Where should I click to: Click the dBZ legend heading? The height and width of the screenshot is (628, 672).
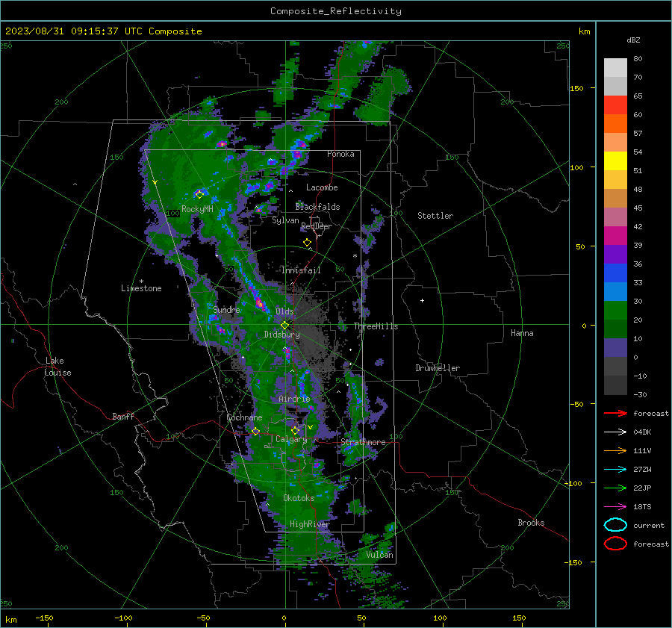(633, 40)
